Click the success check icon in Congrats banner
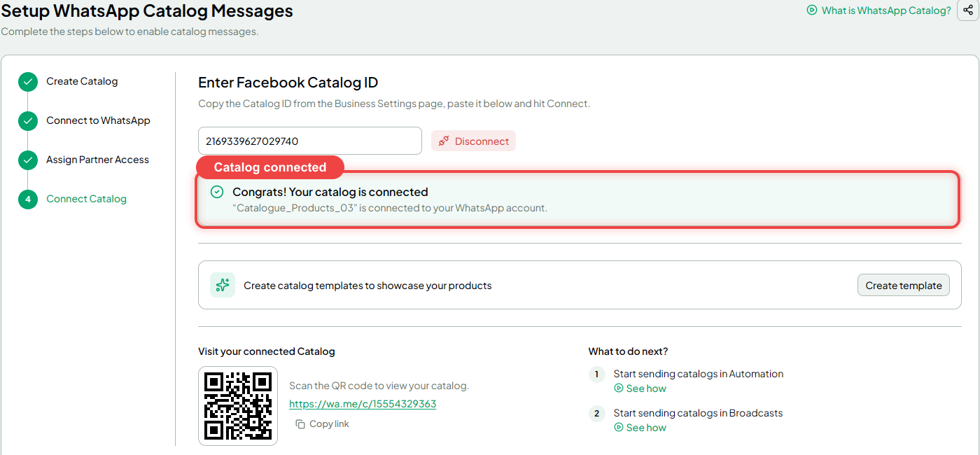This screenshot has width=980, height=455. [217, 192]
